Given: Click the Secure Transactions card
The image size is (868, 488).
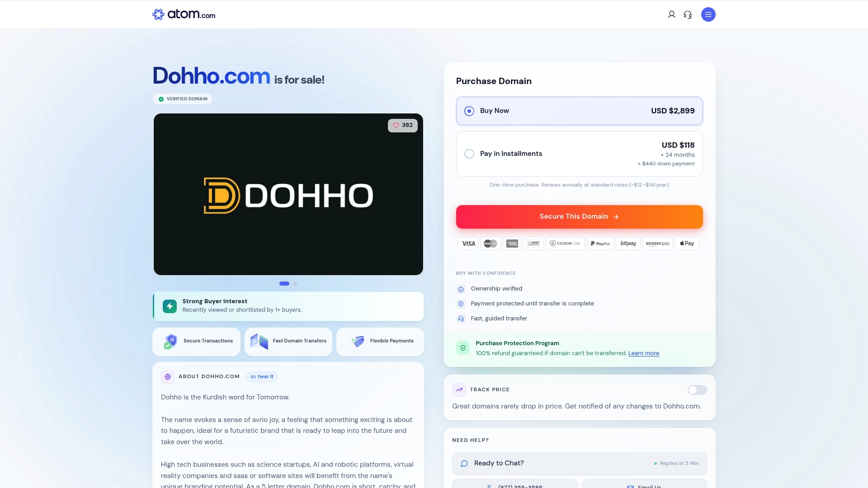Looking at the screenshot, I should click(x=197, y=342).
